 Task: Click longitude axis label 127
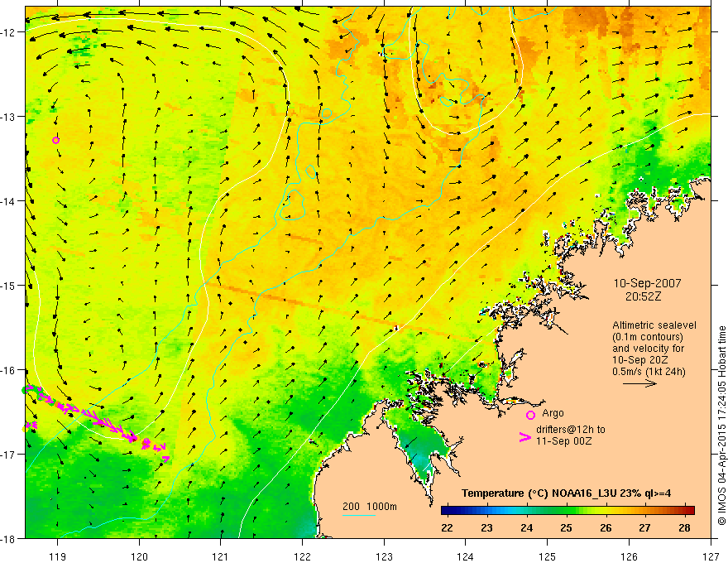pos(711,556)
